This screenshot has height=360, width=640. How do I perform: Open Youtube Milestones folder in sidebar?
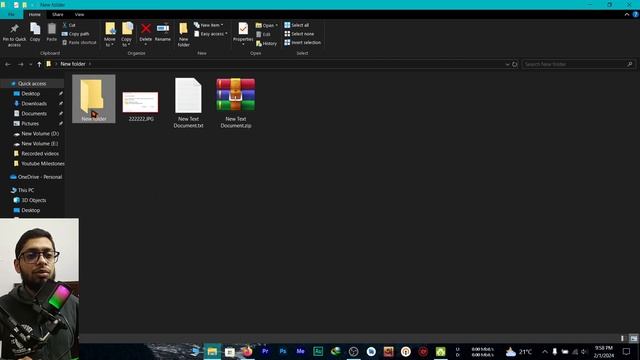[42, 164]
